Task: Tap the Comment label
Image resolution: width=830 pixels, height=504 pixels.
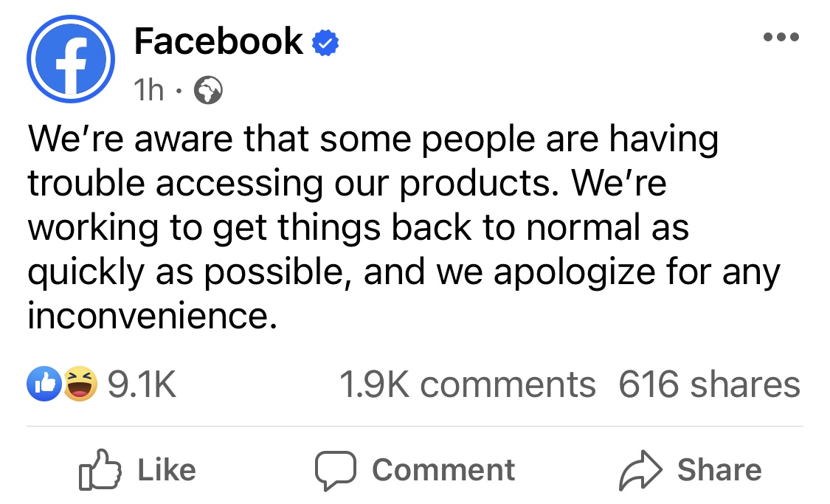Action: [443, 470]
